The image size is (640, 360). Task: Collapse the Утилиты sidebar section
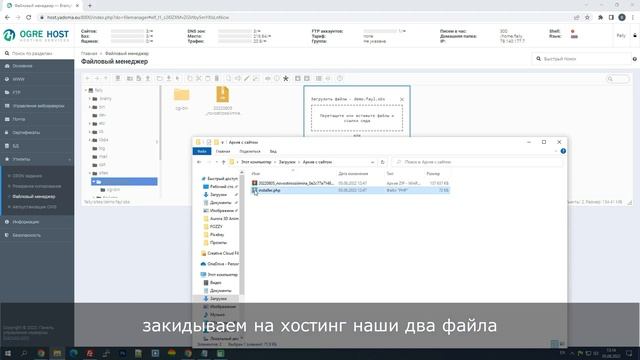[x=37, y=159]
